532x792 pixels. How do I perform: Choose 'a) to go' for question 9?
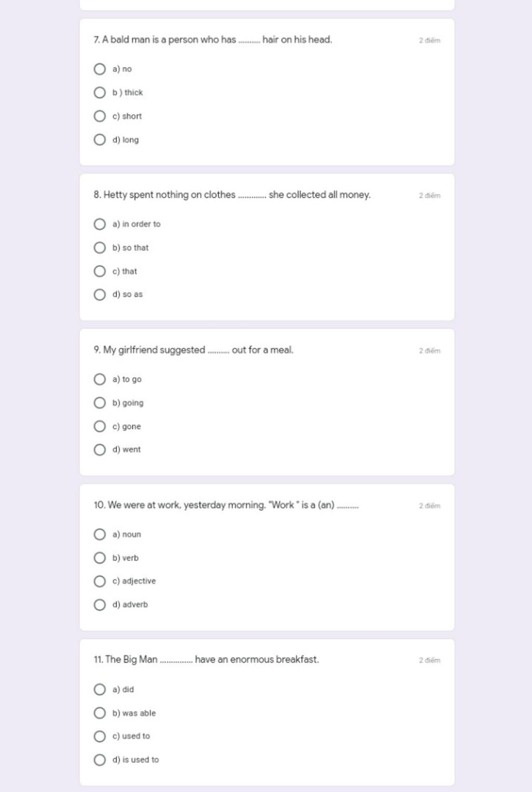click(100, 379)
